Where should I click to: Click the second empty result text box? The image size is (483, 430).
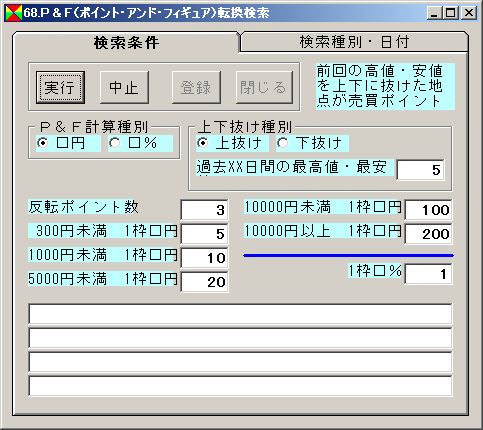click(240, 338)
